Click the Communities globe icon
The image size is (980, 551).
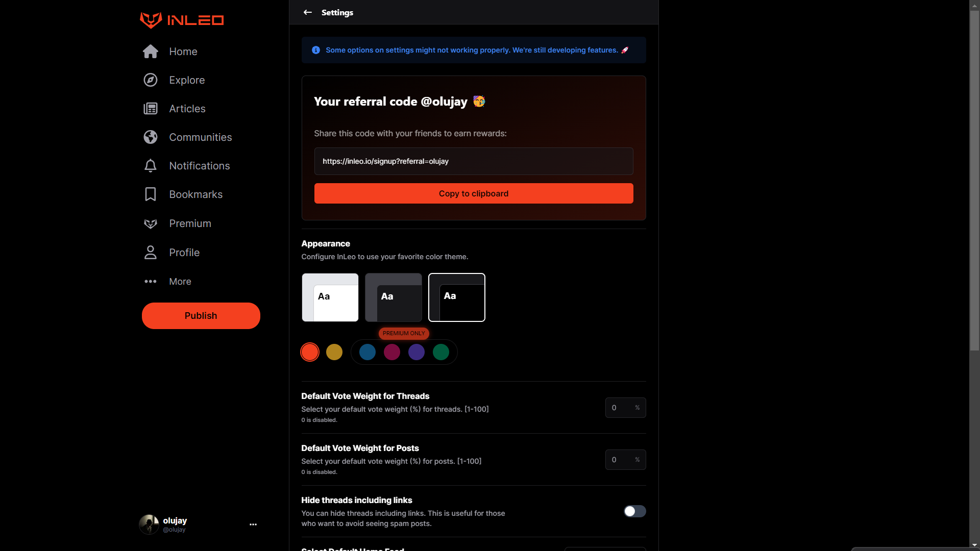pos(151,137)
